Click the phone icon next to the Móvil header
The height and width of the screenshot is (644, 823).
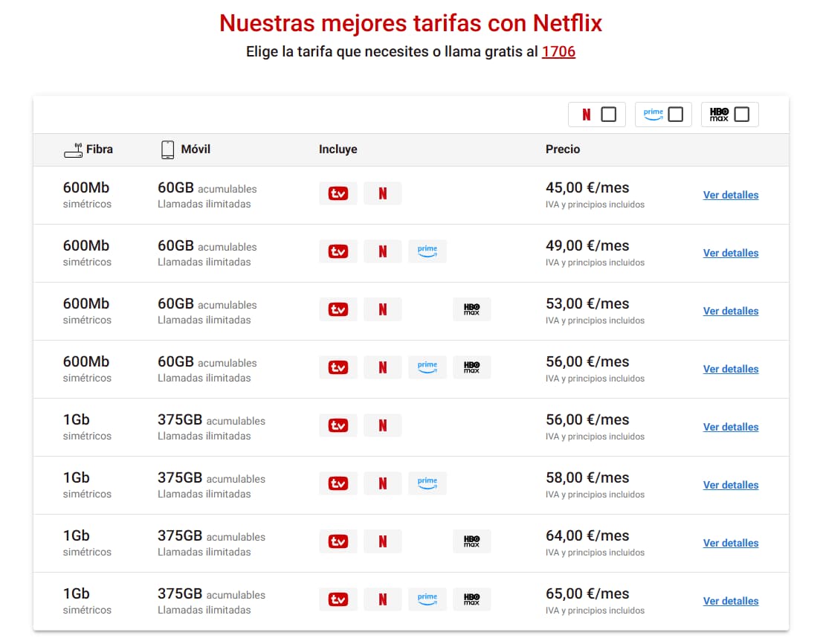(x=167, y=149)
